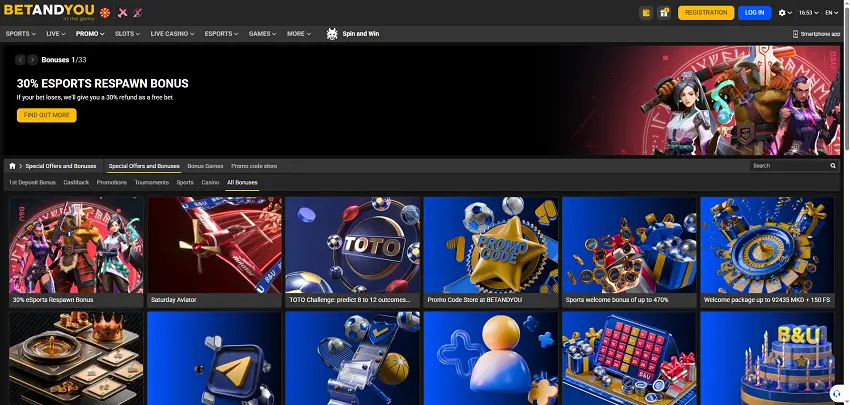Click Special Offers and Bonuses breadcrumb link
This screenshot has width=850, height=405.
(x=61, y=166)
